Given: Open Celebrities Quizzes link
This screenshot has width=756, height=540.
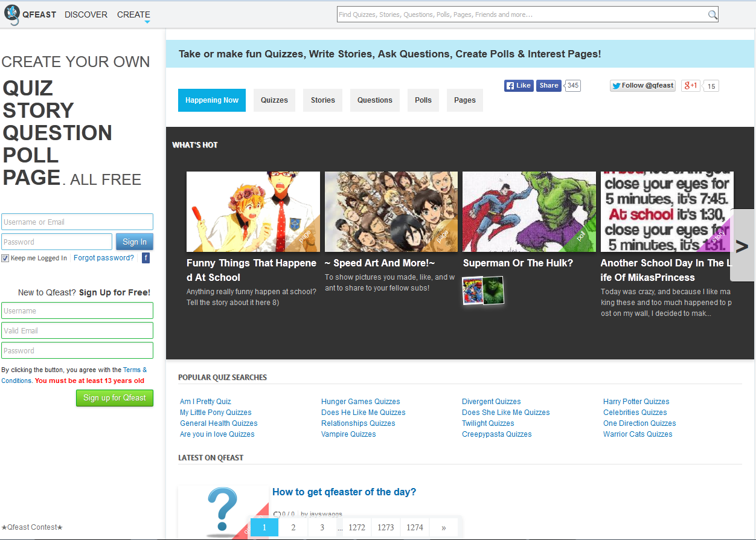Looking at the screenshot, I should click(x=635, y=413).
